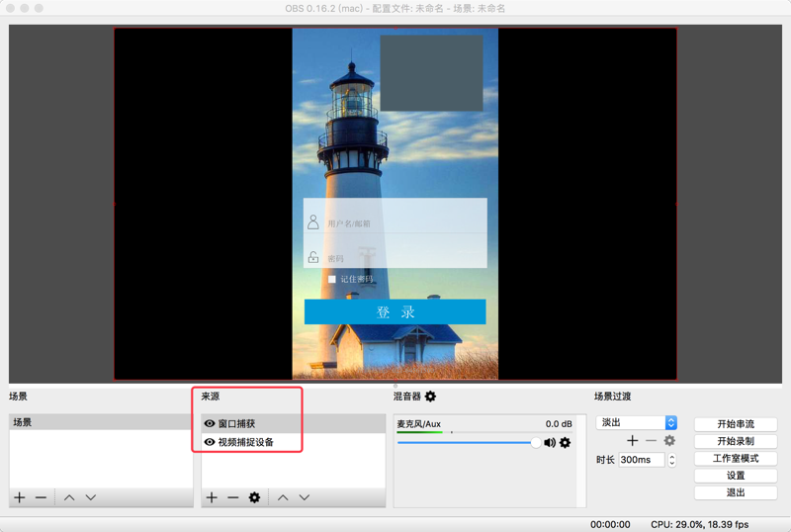Viewport: 791px width, 532px height.
Task: Click the blue 登录 button in preview
Action: click(x=395, y=311)
